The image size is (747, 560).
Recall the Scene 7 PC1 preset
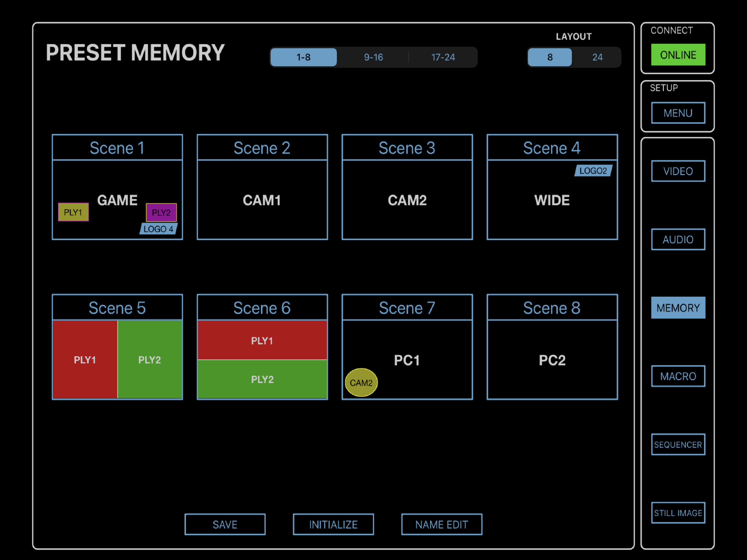click(x=407, y=360)
